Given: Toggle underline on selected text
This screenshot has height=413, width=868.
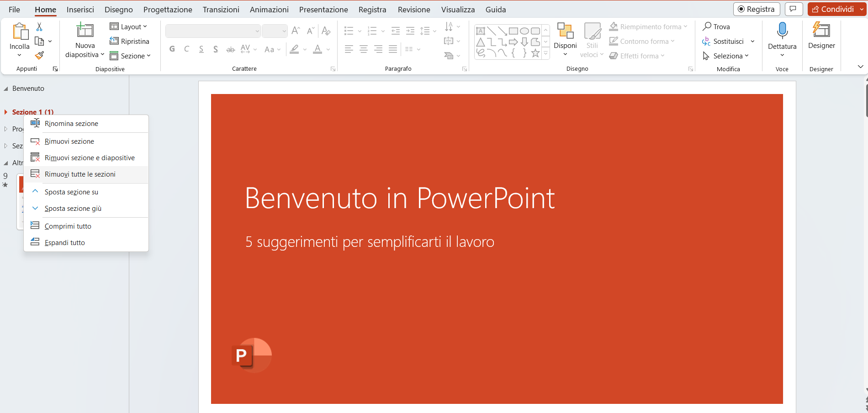Looking at the screenshot, I should (201, 49).
